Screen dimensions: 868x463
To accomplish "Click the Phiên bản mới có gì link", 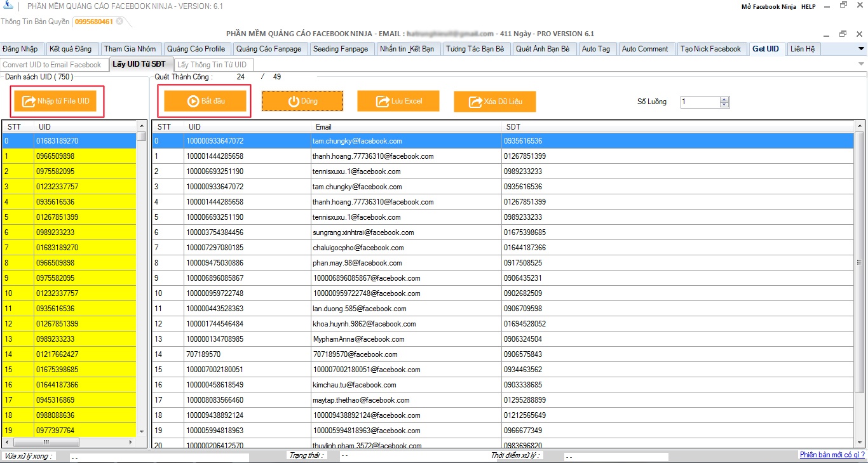I will pyautogui.click(x=832, y=455).
